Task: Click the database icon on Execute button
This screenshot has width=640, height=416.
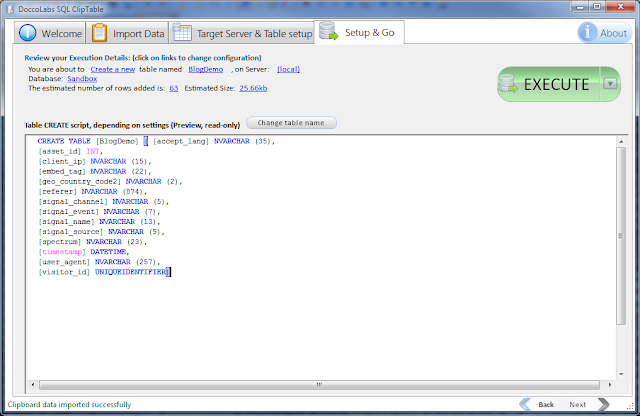Action: pos(508,84)
